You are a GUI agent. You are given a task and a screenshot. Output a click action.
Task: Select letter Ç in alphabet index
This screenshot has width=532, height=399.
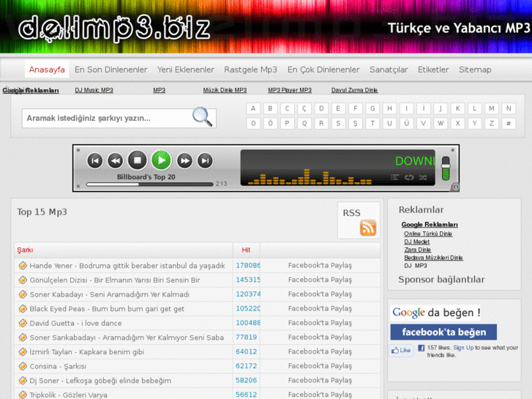tap(304, 108)
